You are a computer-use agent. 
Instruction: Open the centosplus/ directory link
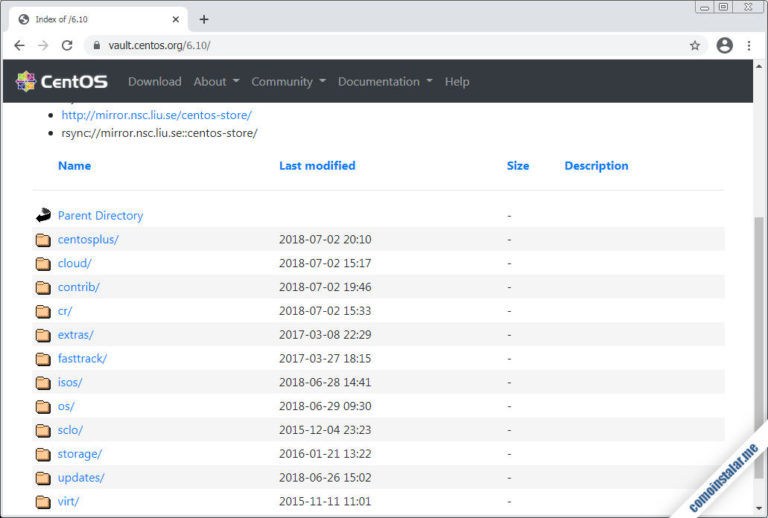point(88,240)
